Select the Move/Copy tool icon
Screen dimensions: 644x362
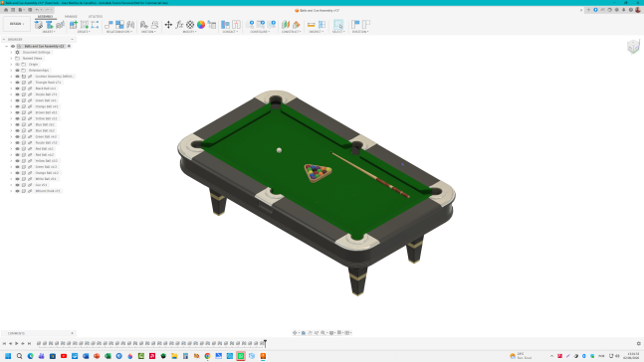point(168,25)
